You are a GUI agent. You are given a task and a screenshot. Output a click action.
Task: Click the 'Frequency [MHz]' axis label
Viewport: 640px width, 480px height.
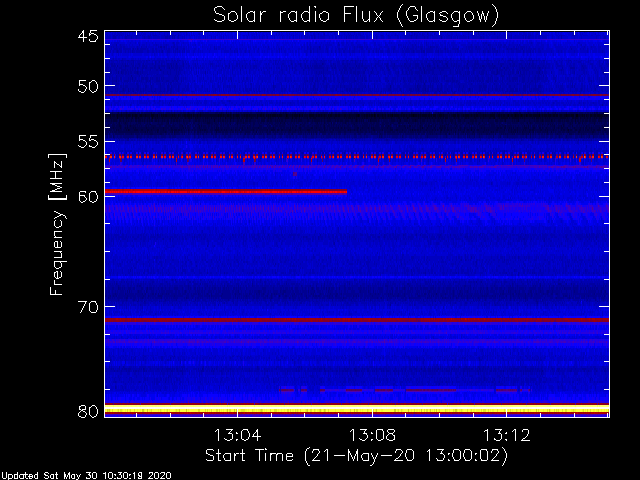[57, 224]
